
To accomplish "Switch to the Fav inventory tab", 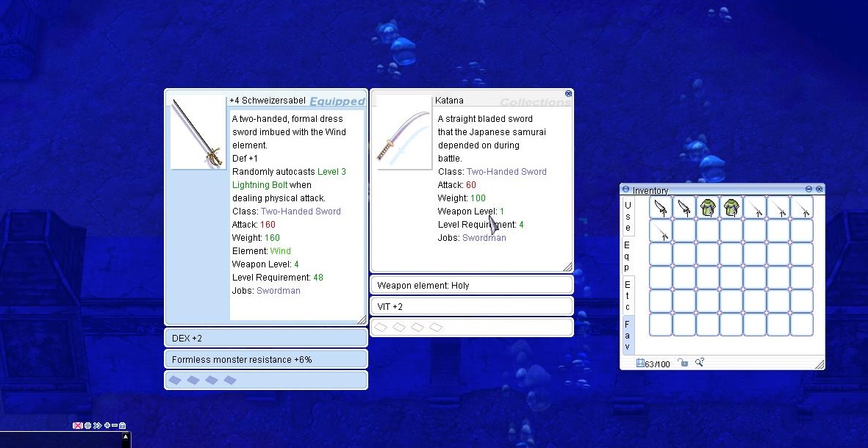I will (628, 335).
